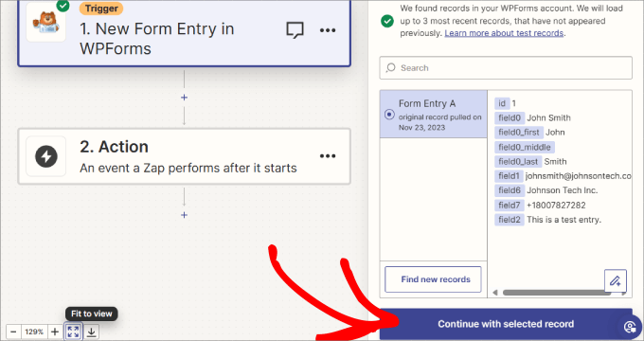Zoom in with the plus icon
The width and height of the screenshot is (644, 341).
(x=55, y=332)
